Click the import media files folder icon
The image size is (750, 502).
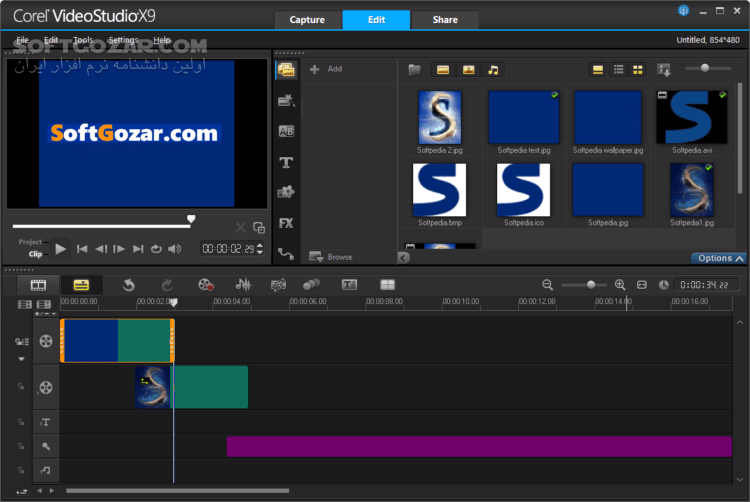point(415,70)
